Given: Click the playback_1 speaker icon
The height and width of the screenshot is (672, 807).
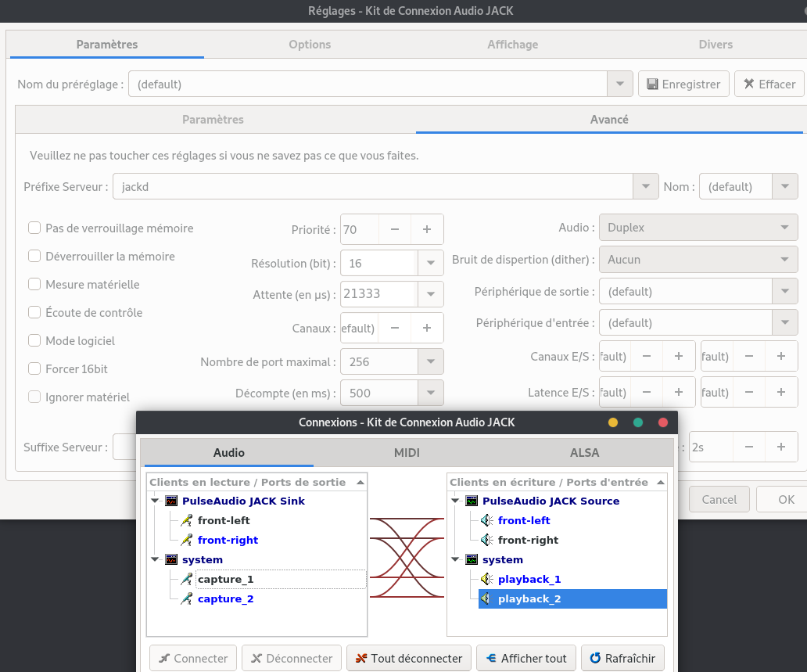Looking at the screenshot, I should 486,579.
